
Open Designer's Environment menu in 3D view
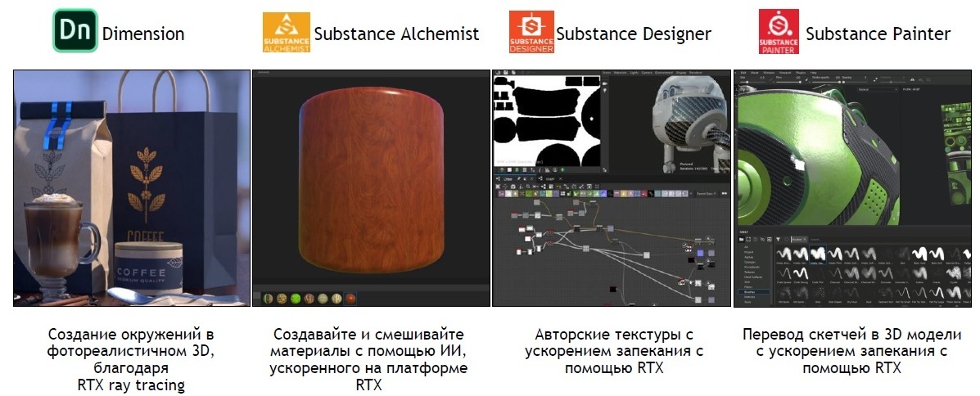coord(664,73)
